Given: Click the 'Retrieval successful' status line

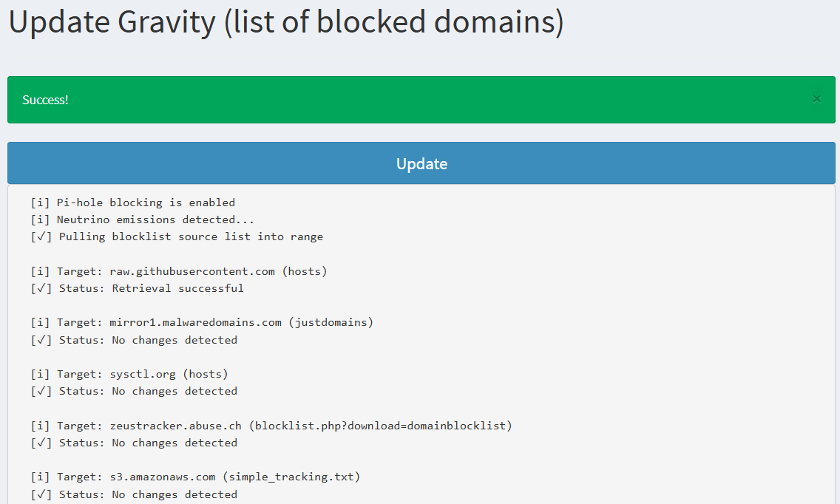Looking at the screenshot, I should point(137,288).
